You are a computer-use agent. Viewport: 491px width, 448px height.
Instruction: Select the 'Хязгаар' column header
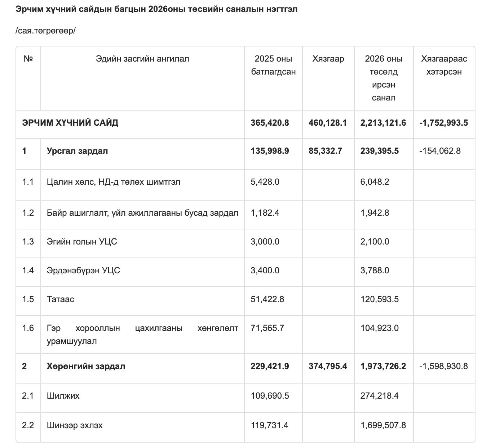(328, 59)
